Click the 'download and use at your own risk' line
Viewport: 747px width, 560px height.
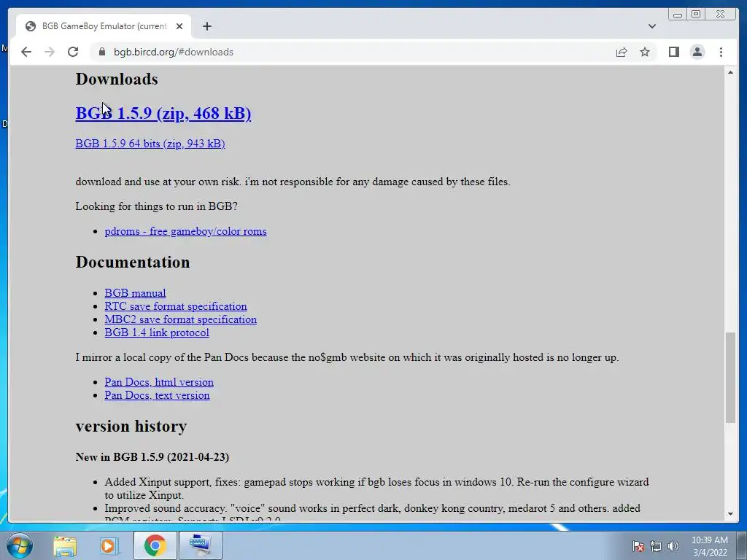tap(293, 182)
